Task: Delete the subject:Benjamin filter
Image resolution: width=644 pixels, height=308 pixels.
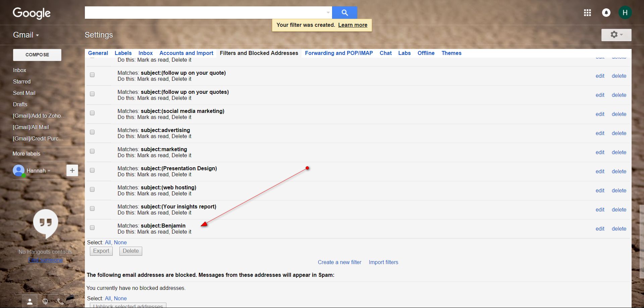Action: (x=619, y=229)
